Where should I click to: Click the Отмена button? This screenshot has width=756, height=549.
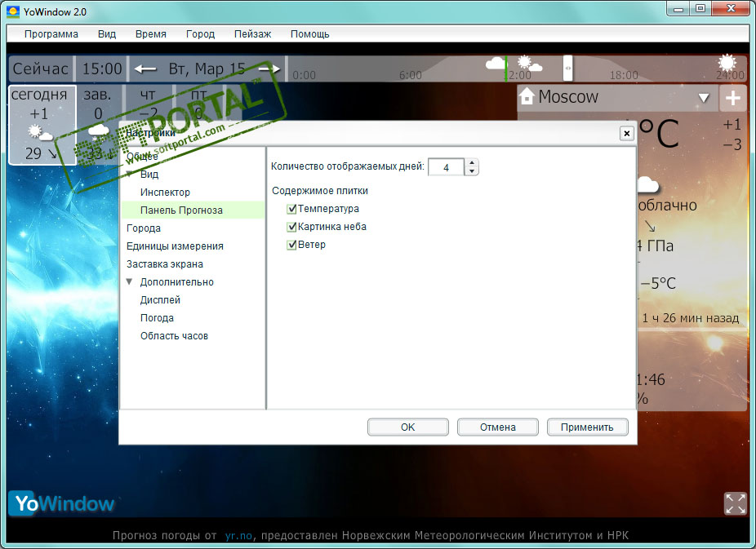pos(497,427)
